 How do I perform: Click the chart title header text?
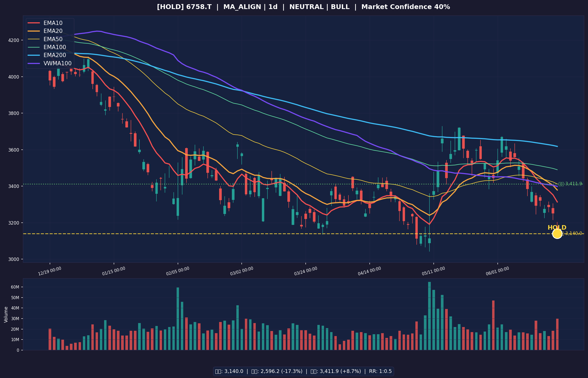tap(303, 7)
